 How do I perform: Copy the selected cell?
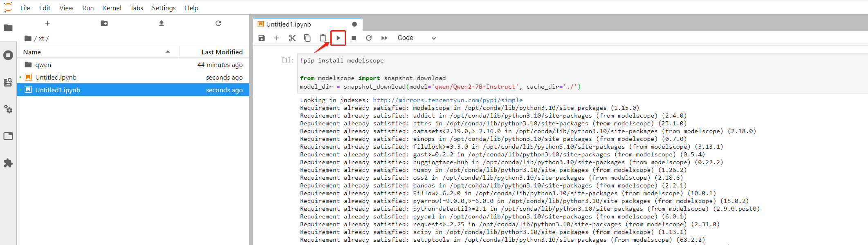(307, 38)
